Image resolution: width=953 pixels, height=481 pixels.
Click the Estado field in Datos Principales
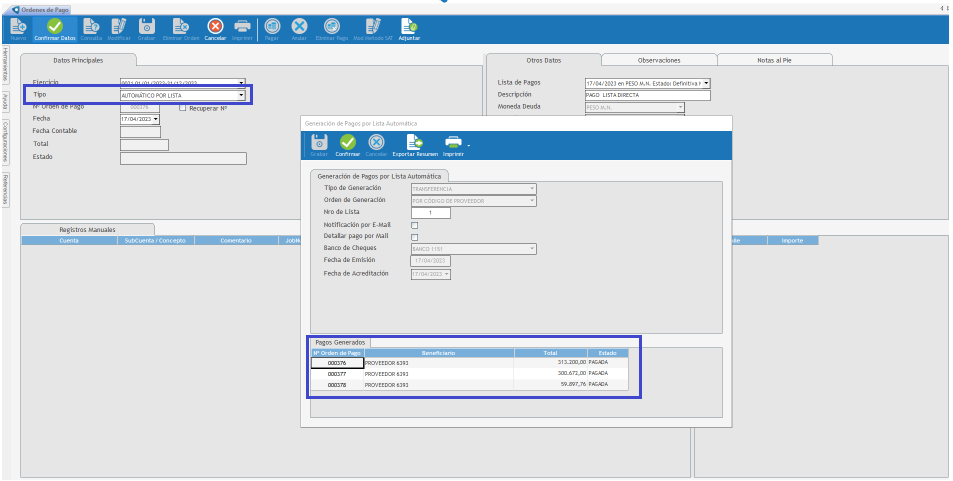[183, 158]
